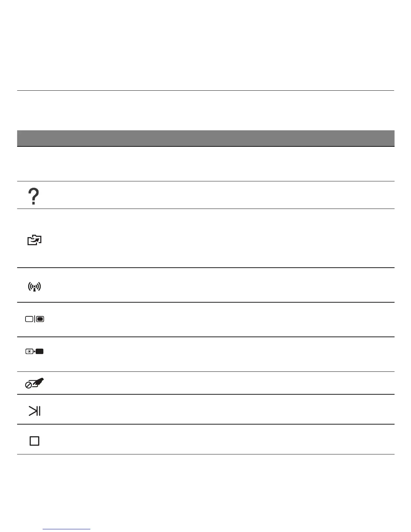
Task: Click the backup folder with arrow icon
Action: tap(34, 240)
